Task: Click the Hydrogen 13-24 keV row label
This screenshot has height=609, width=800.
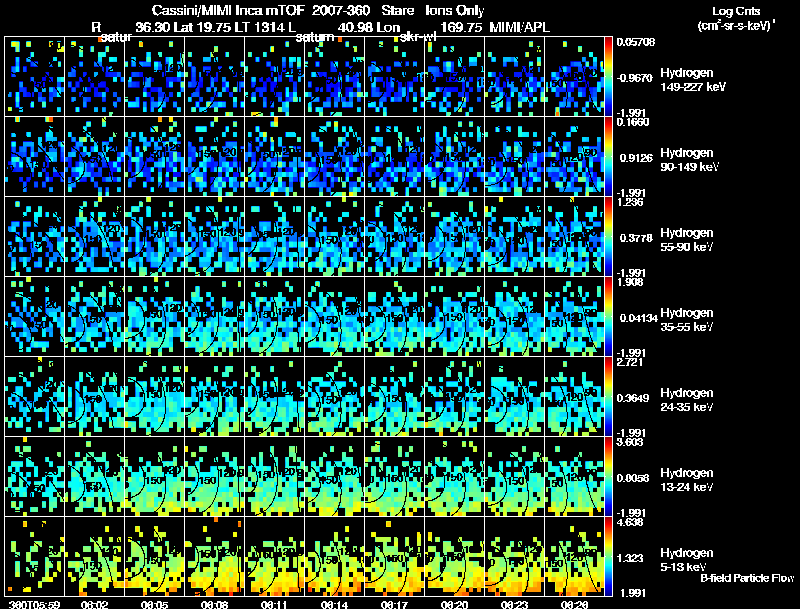Action: pos(686,480)
